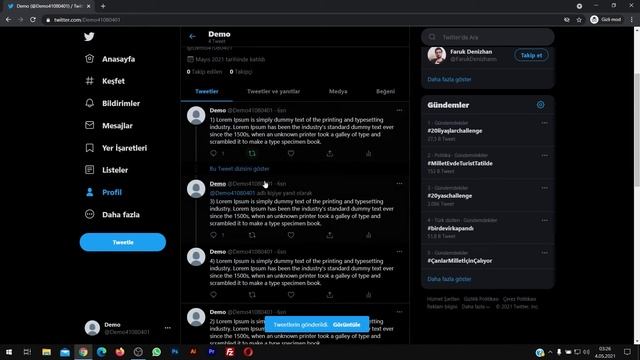View analytics of tweet 3) Lorem

pyautogui.click(x=368, y=235)
